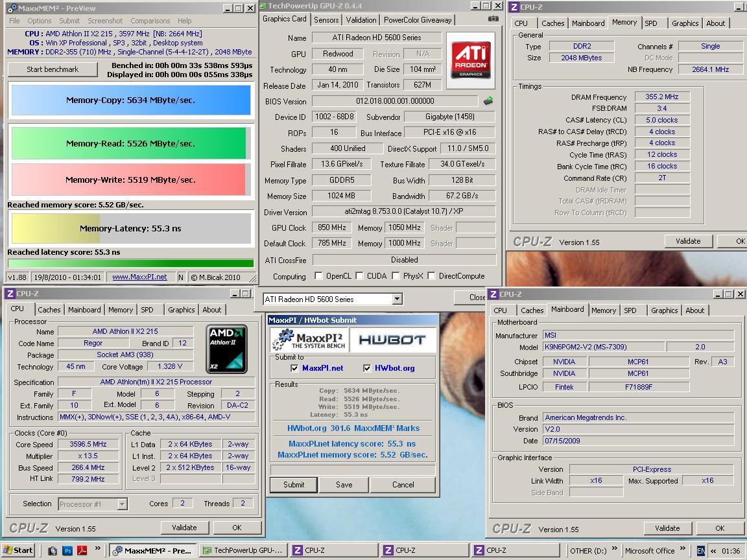Click the empty text field in submit dialog
The width and height of the screenshot is (747, 560).
click(353, 469)
